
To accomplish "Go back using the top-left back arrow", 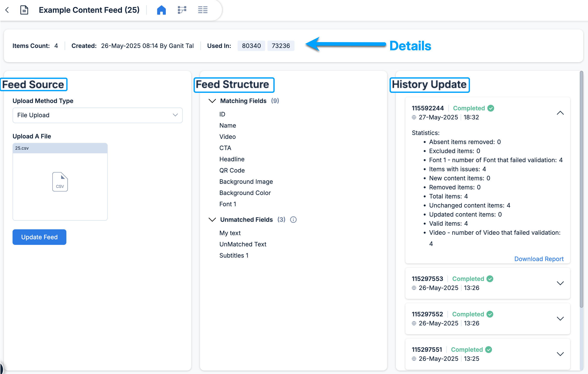I will (7, 10).
